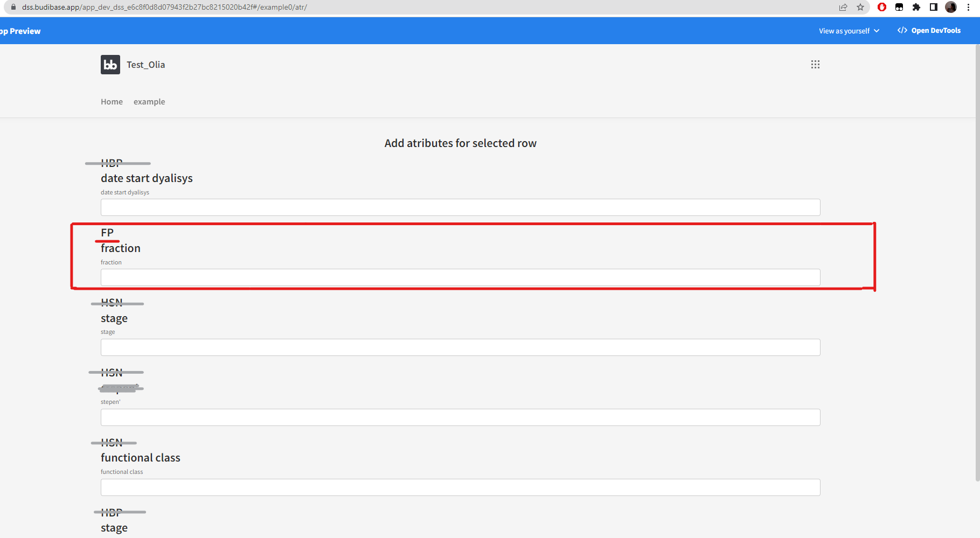Click the ad blocker extension icon

point(882,7)
